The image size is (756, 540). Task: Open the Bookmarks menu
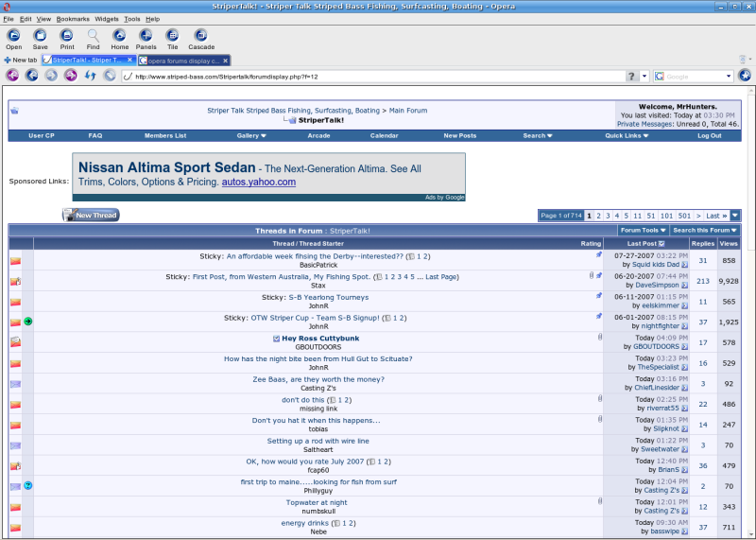[73, 19]
